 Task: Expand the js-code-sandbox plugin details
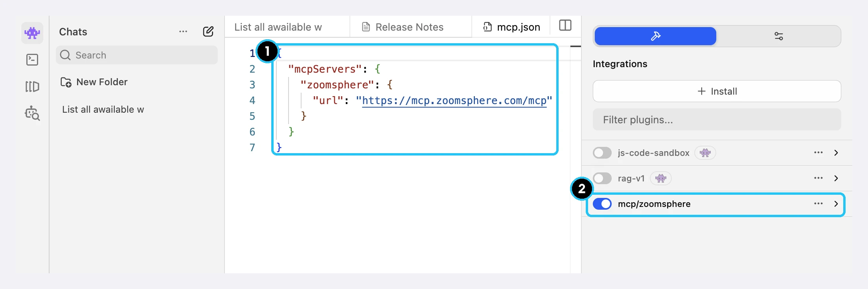836,153
